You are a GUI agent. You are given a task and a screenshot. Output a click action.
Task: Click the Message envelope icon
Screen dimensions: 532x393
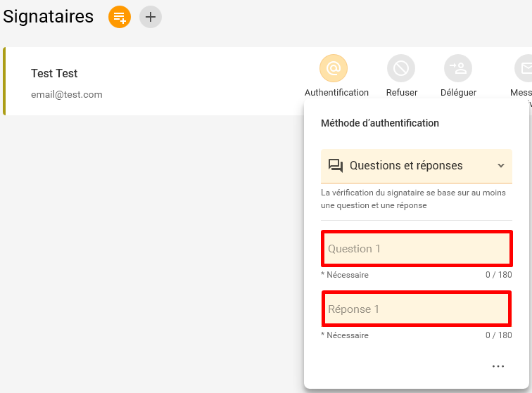[x=524, y=68]
